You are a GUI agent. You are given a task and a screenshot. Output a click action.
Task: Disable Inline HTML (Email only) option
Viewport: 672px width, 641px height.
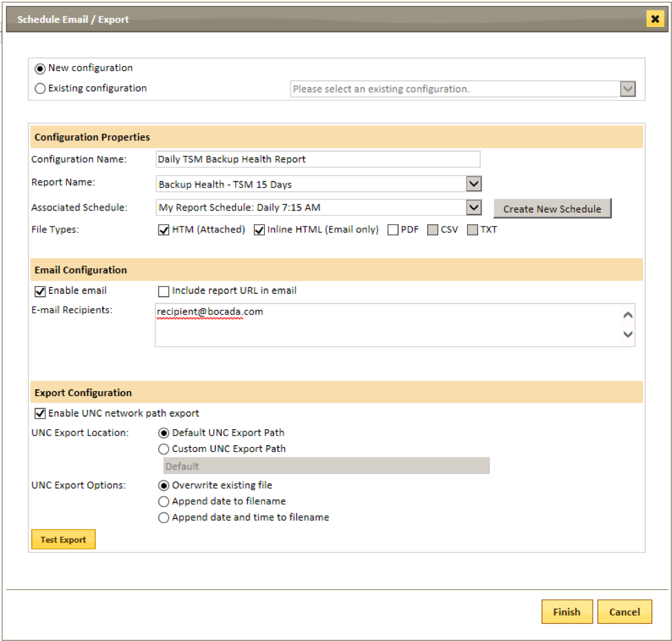259,229
